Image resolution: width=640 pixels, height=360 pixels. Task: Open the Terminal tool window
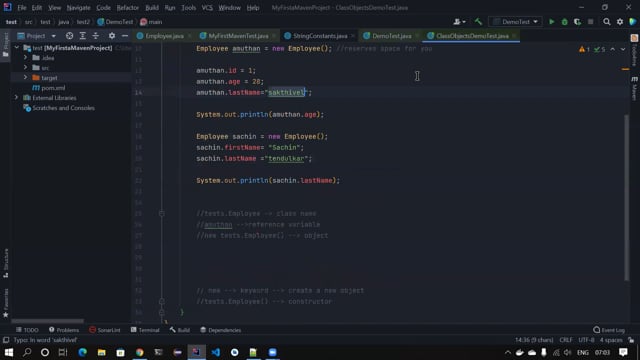[145, 330]
